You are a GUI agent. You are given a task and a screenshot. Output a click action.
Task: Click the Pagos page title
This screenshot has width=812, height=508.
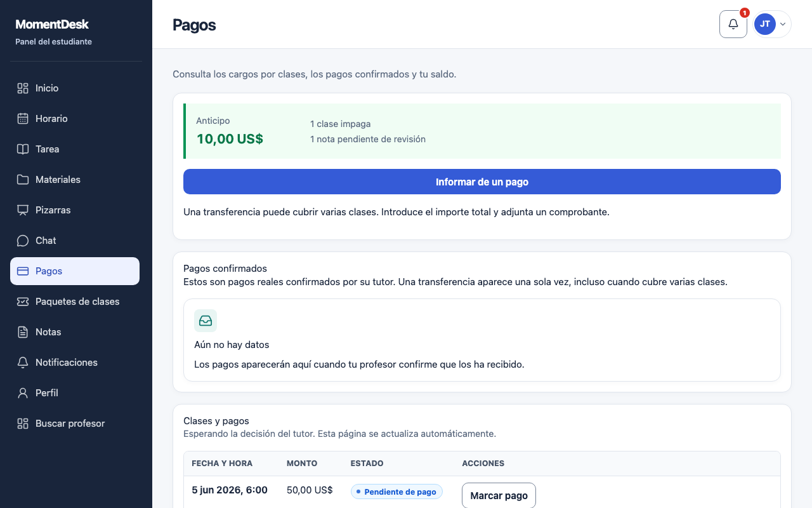pyautogui.click(x=194, y=25)
